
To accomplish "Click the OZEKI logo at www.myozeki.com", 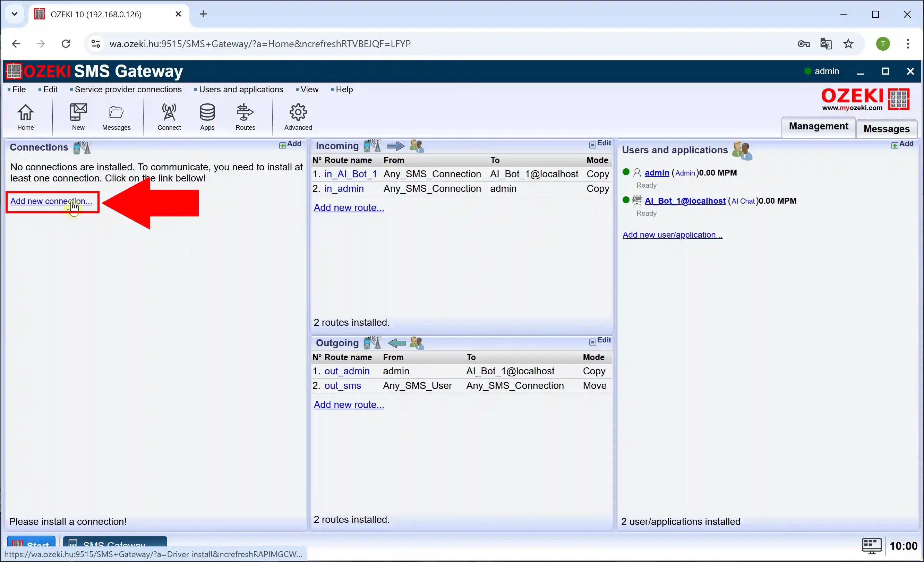I will click(x=865, y=99).
